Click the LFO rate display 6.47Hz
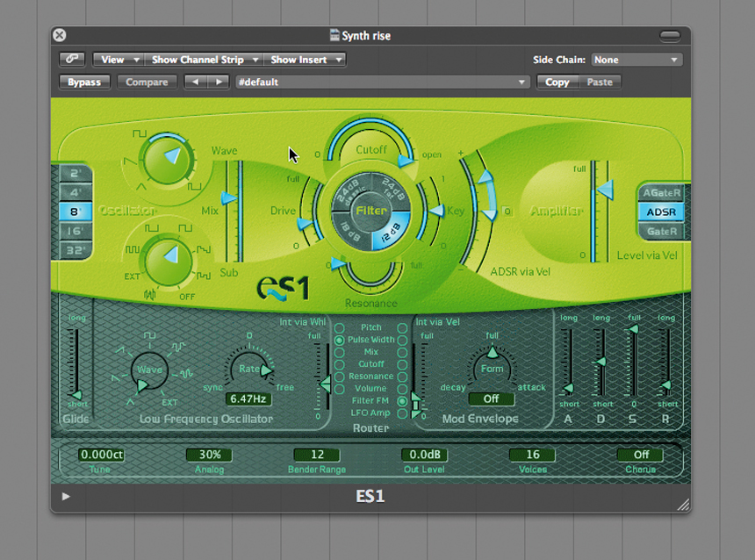This screenshot has width=755, height=560. (248, 398)
